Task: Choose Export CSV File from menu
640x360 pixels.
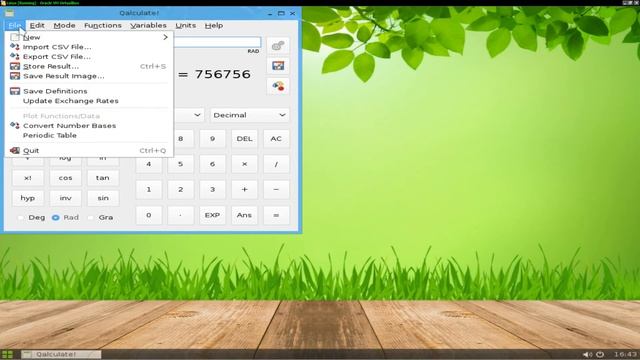Action: (x=89, y=57)
